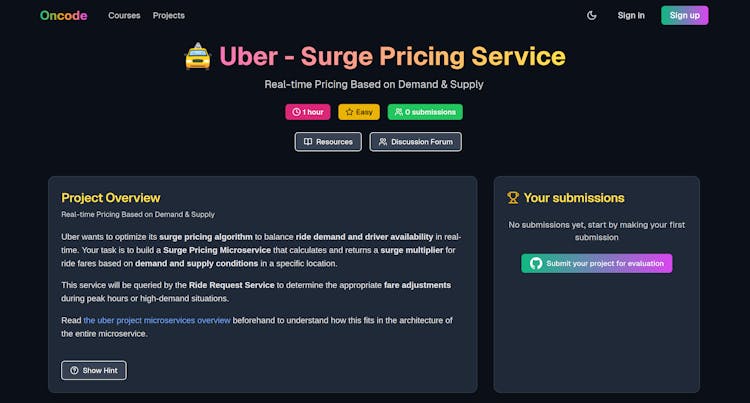Click the people icon in submissions badge
The width and height of the screenshot is (750, 403).
tap(398, 112)
